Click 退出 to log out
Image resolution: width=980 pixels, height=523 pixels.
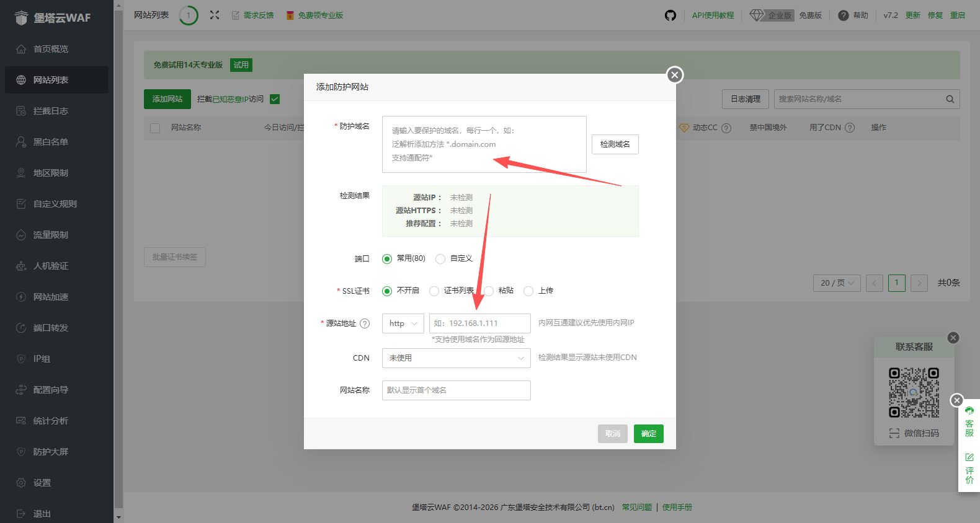[56, 514]
